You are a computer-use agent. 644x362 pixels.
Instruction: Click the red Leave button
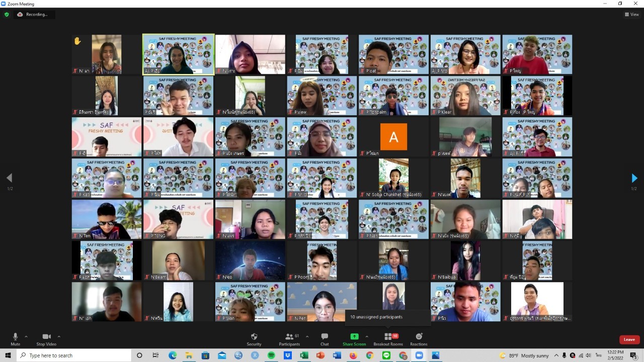click(629, 339)
